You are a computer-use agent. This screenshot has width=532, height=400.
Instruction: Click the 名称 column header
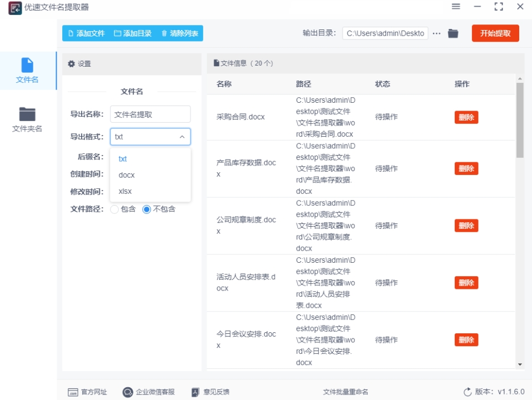[x=224, y=84]
